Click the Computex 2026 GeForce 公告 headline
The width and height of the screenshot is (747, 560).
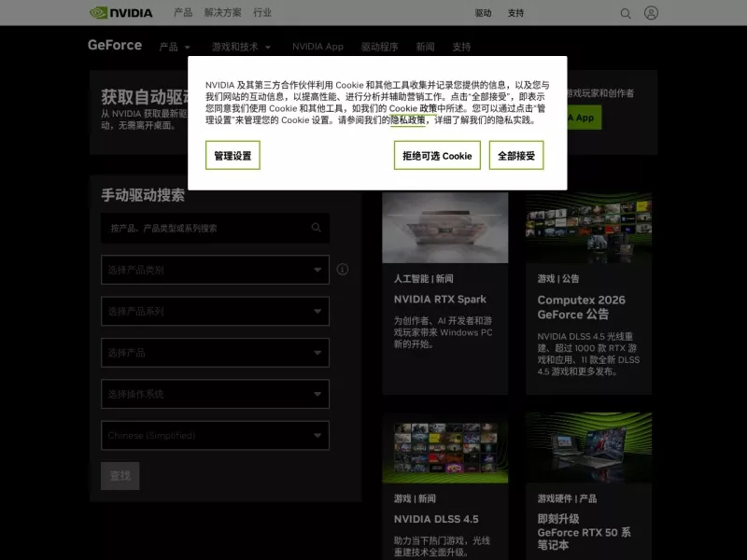click(x=581, y=307)
